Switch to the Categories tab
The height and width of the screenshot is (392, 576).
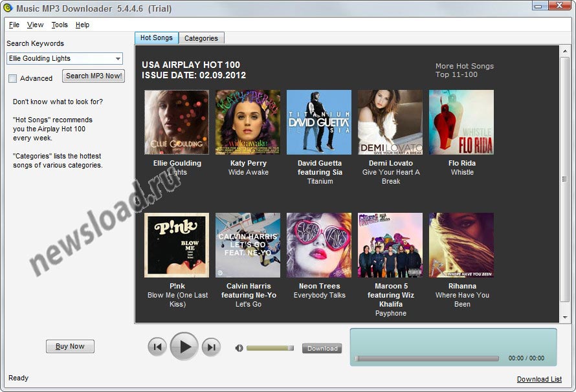coord(201,38)
